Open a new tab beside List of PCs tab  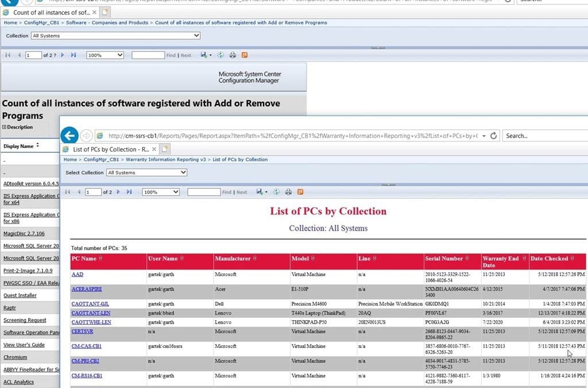(165, 149)
